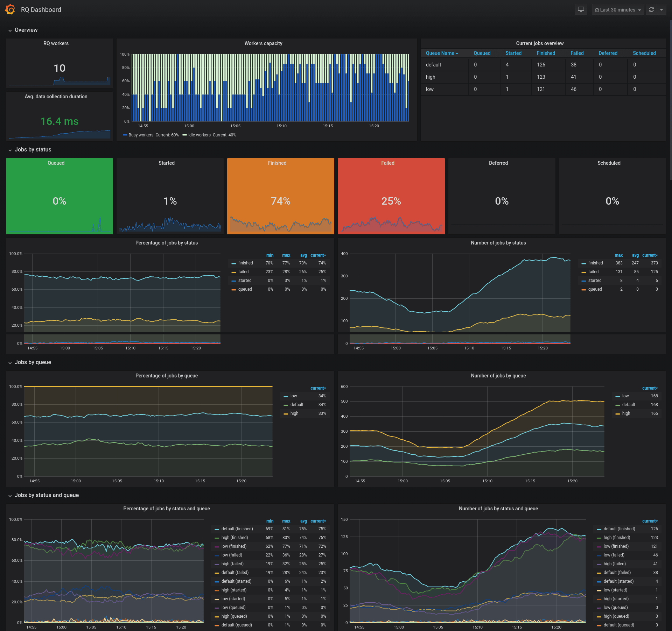672x631 pixels.
Task: Sort the table by Finished column
Action: (x=546, y=53)
